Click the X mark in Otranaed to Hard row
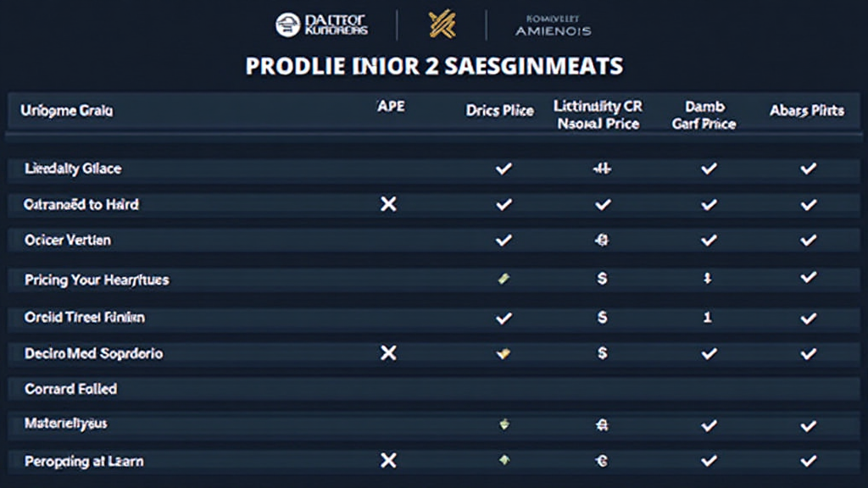 tap(388, 204)
